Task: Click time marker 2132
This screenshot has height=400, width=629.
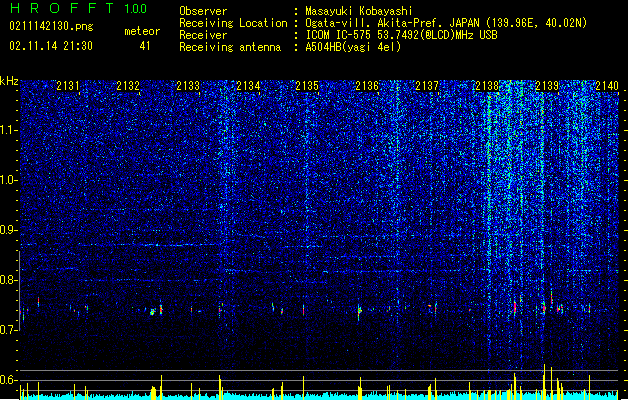Action: coord(128,85)
